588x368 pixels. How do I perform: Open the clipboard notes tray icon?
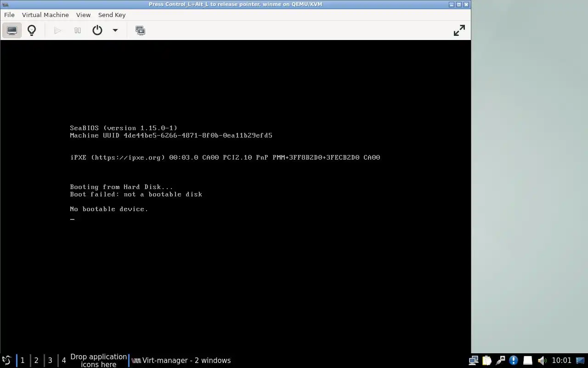pyautogui.click(x=487, y=360)
